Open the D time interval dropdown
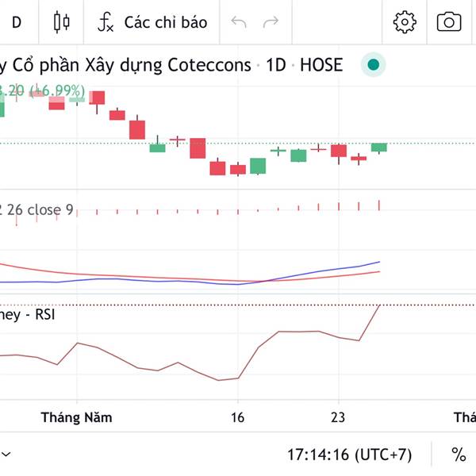The height and width of the screenshot is (476, 476). [16, 22]
